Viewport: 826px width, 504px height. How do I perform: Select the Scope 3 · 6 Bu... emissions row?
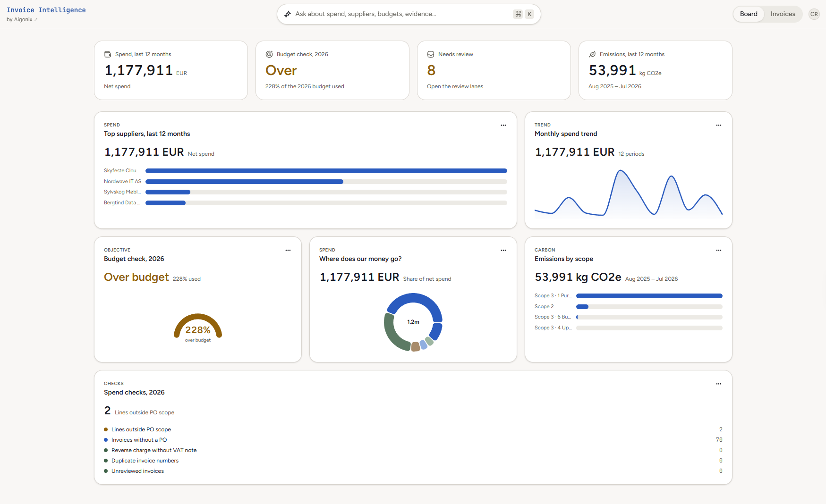629,317
